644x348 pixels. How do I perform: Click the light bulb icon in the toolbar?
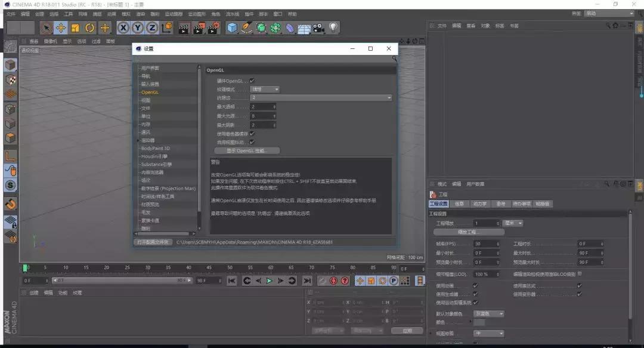[x=332, y=27]
